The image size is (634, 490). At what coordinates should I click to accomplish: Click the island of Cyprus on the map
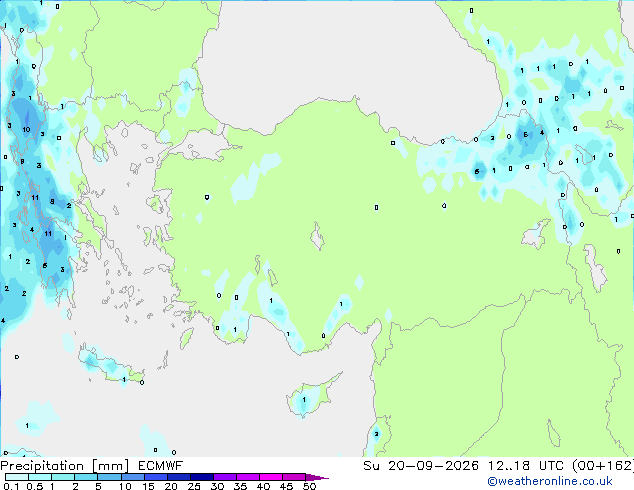tap(311, 394)
